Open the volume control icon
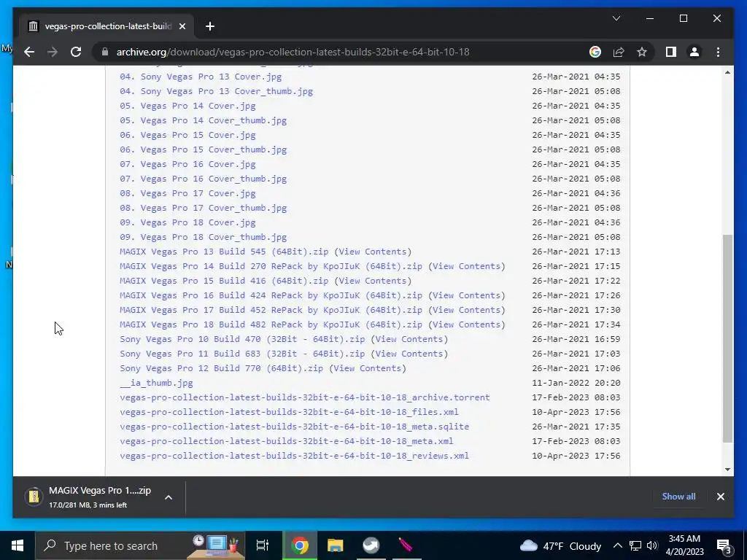This screenshot has width=747, height=560. tap(652, 545)
